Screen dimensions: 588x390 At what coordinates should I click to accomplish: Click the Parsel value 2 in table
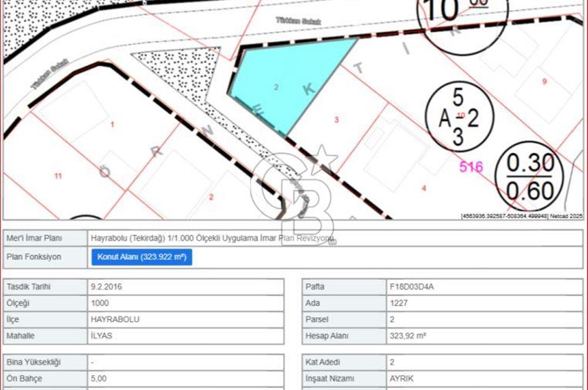click(392, 320)
